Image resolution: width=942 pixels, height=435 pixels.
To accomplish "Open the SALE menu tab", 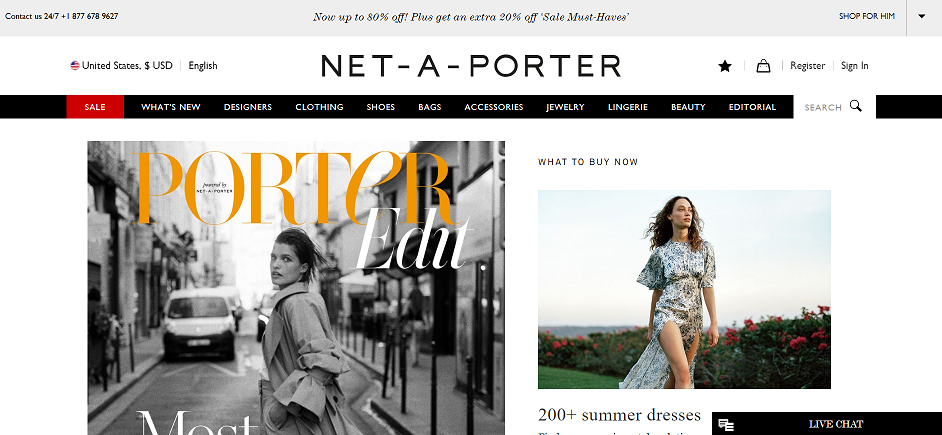I will 95,107.
